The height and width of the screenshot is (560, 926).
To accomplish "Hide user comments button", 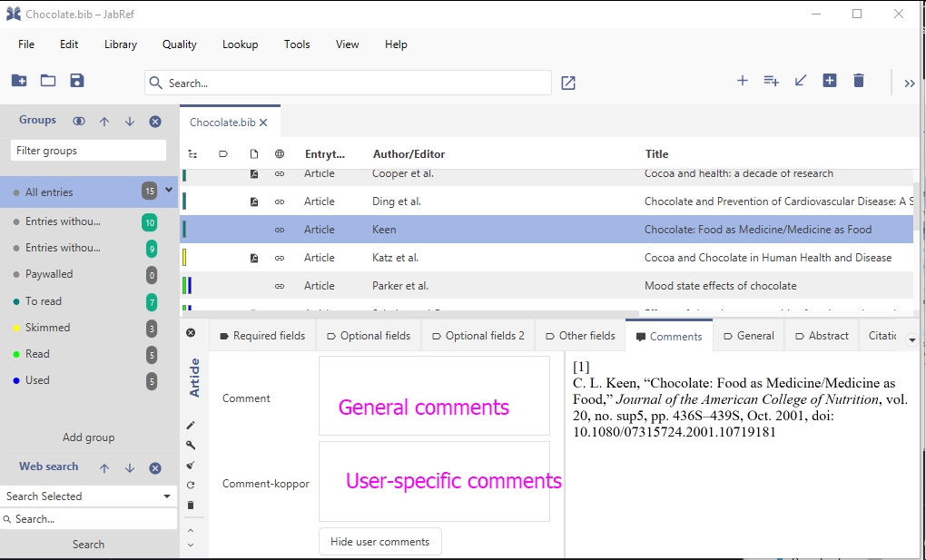I will point(379,542).
